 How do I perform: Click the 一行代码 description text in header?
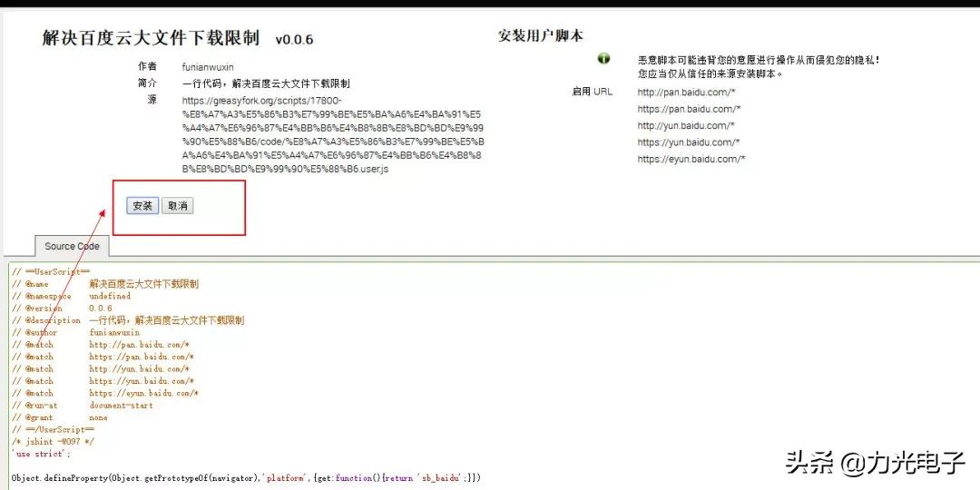(x=266, y=83)
